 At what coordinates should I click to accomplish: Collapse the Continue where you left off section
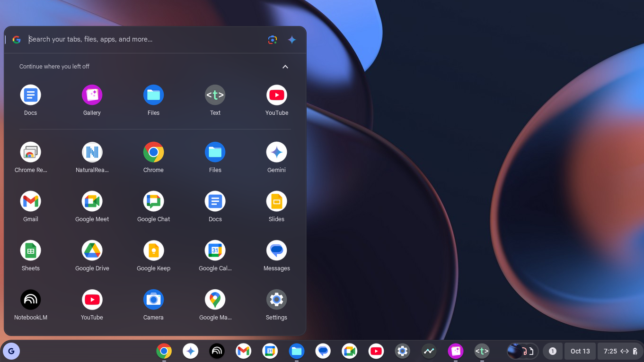[285, 67]
